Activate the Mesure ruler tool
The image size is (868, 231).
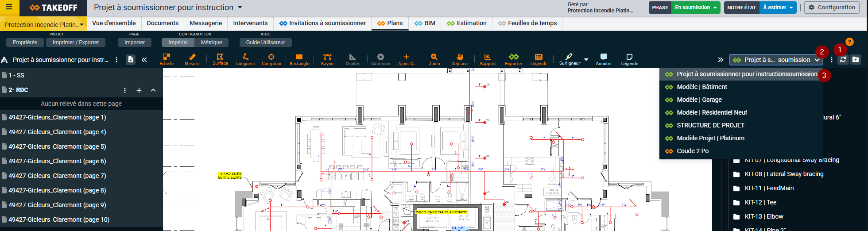pyautogui.click(x=192, y=59)
